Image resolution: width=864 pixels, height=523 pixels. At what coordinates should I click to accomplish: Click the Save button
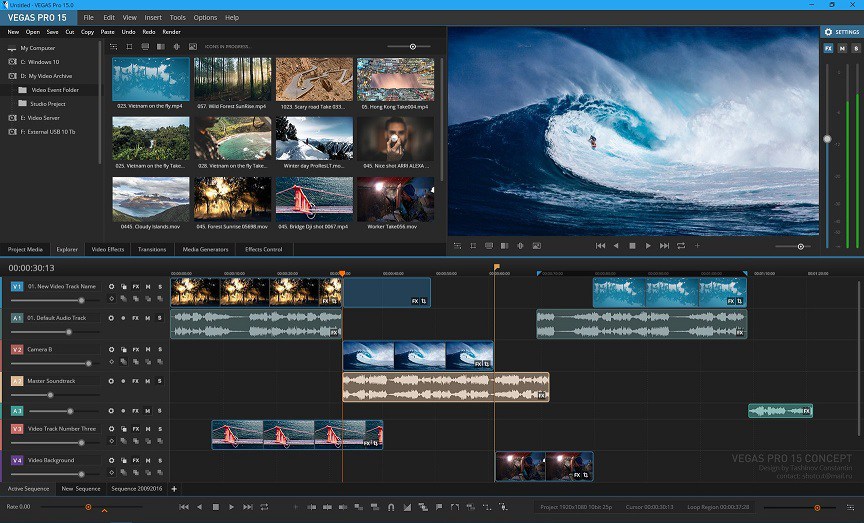[x=52, y=32]
